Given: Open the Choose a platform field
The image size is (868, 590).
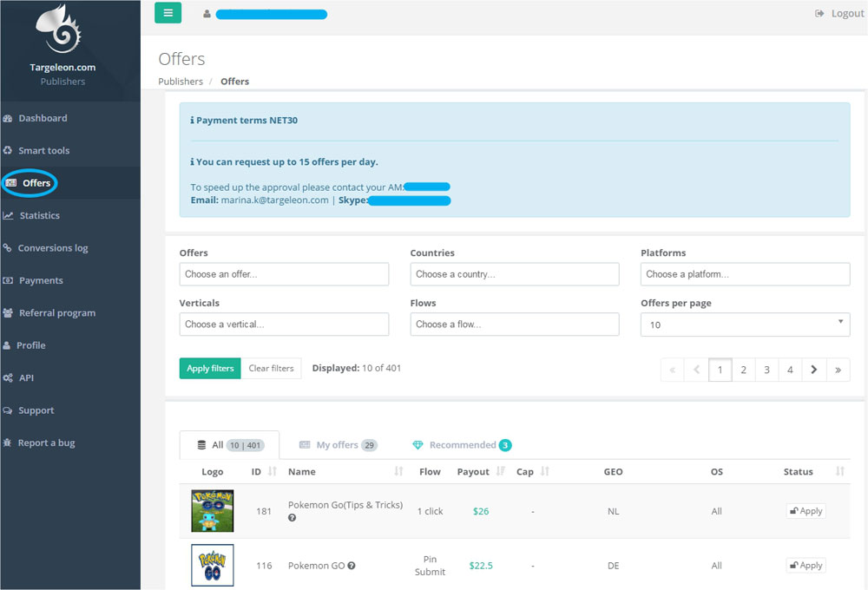Looking at the screenshot, I should click(745, 274).
